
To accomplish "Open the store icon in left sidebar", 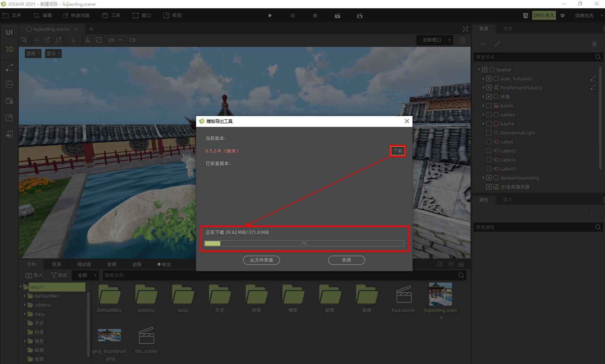I will 9,84.
